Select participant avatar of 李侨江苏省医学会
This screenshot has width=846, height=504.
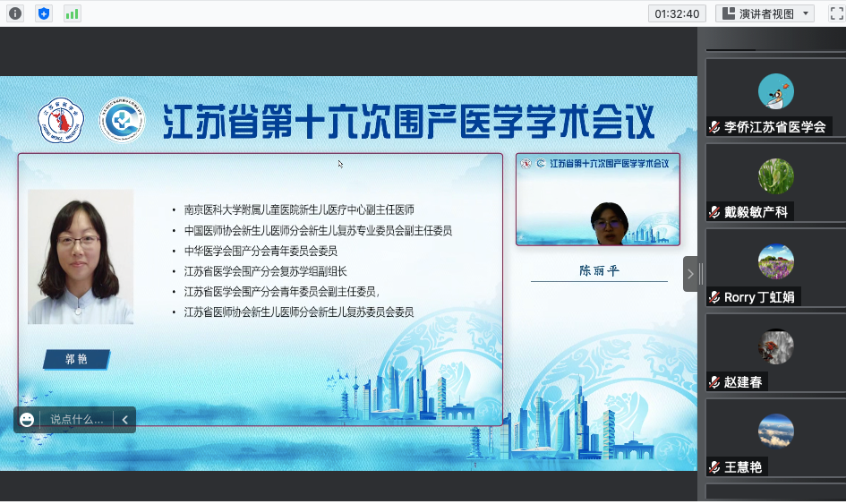coord(776,91)
